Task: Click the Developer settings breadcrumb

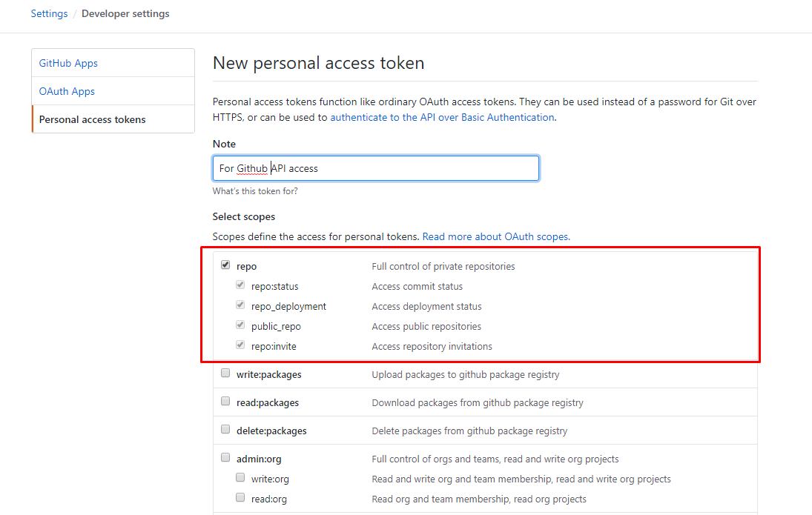Action: (125, 13)
